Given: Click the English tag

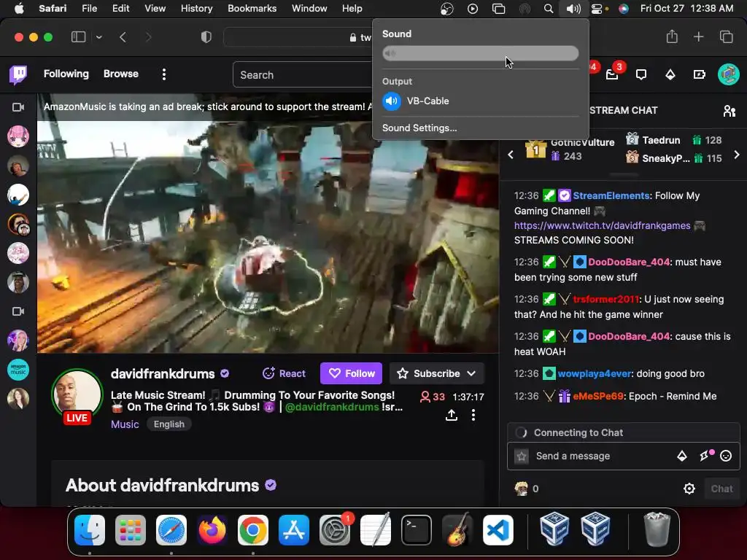Looking at the screenshot, I should pyautogui.click(x=169, y=424).
